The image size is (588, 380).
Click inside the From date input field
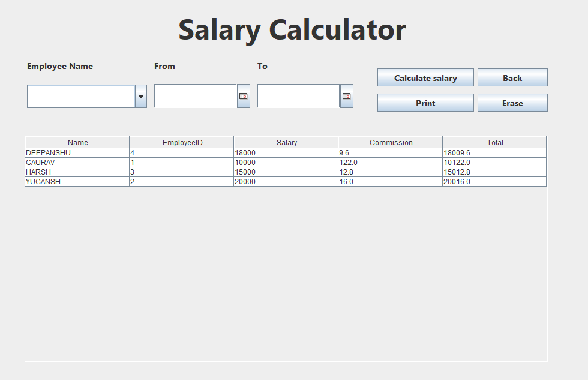tap(195, 96)
